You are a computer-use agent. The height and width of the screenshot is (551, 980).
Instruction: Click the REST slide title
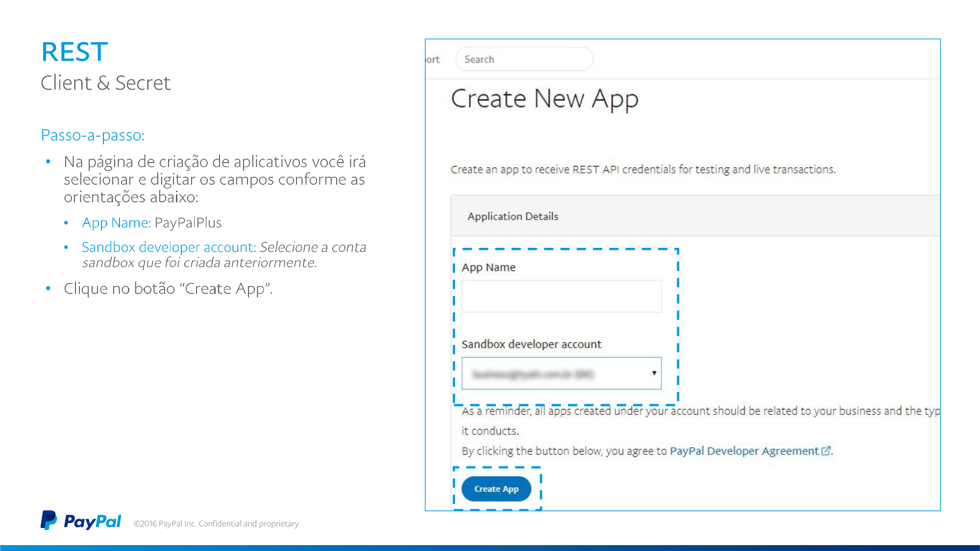coord(74,52)
